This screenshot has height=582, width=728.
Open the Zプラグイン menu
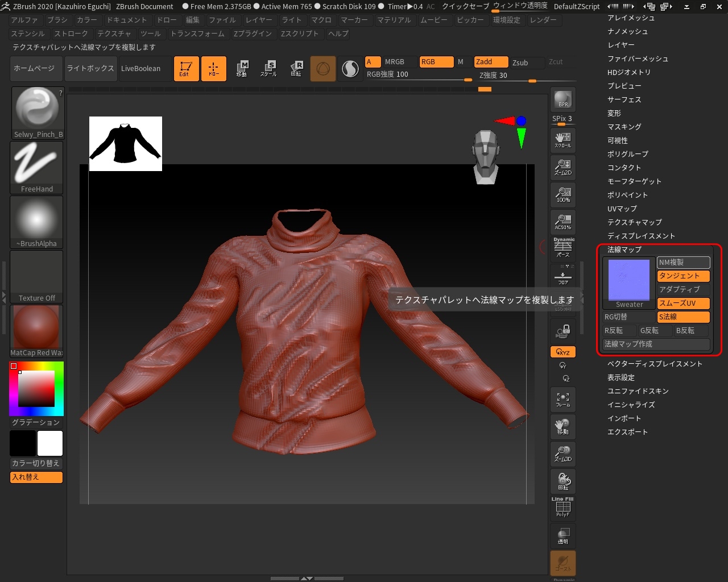[x=253, y=34]
